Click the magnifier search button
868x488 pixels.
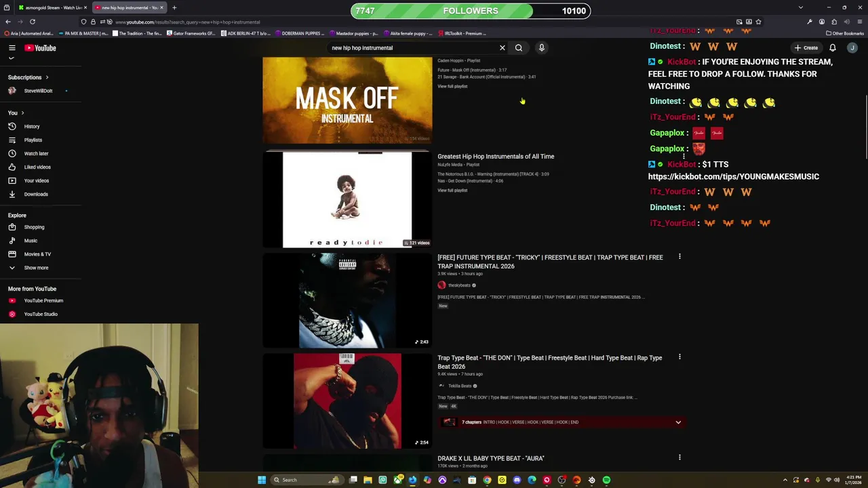[x=519, y=47]
